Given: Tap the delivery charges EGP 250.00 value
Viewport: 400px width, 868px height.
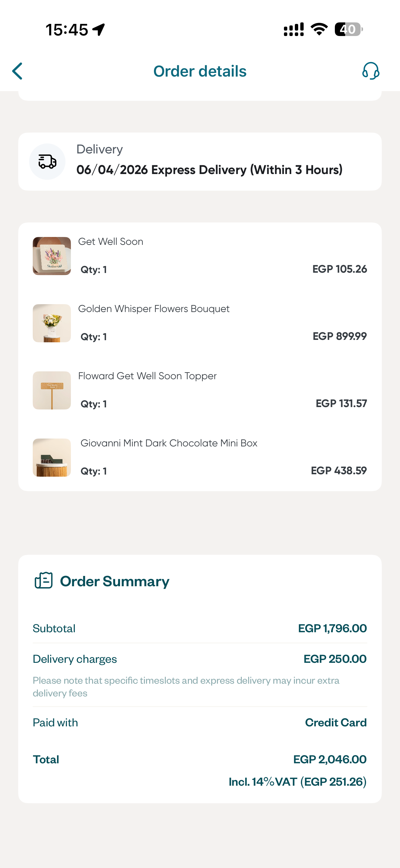Looking at the screenshot, I should click(335, 659).
